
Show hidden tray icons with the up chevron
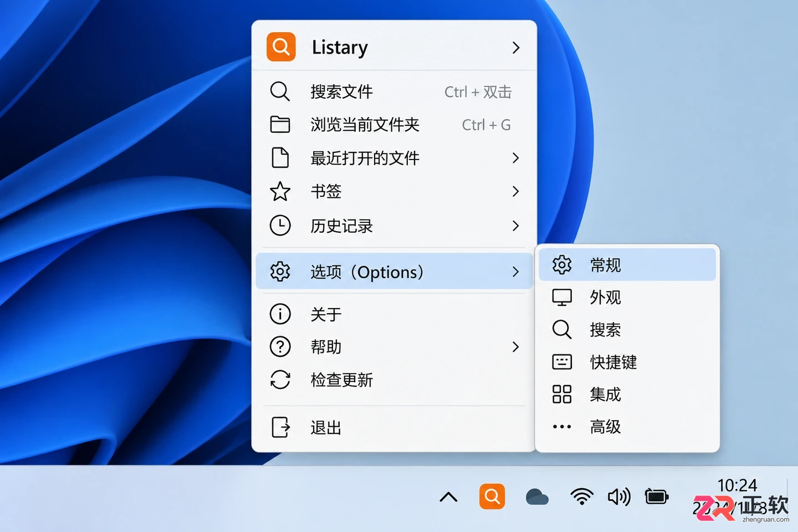[x=448, y=497]
